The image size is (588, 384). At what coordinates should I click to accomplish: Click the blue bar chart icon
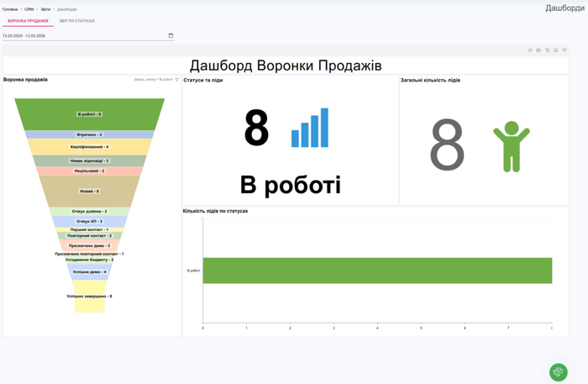coord(309,128)
